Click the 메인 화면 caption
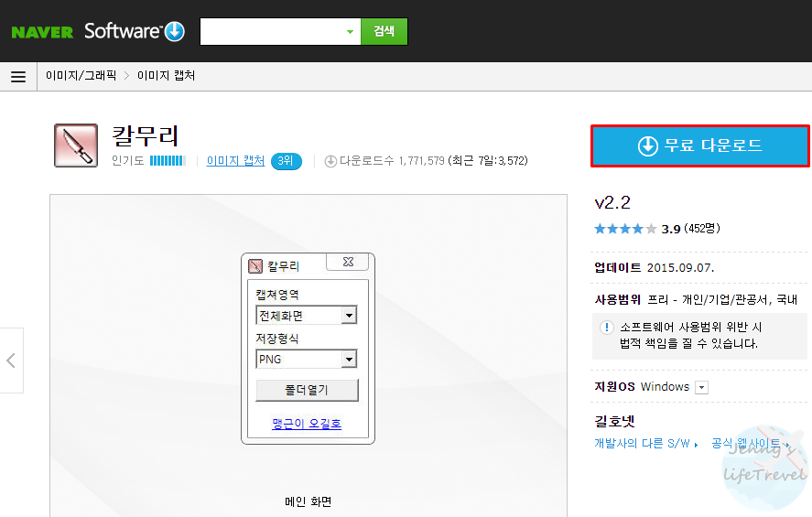This screenshot has height=517, width=812. point(309,501)
